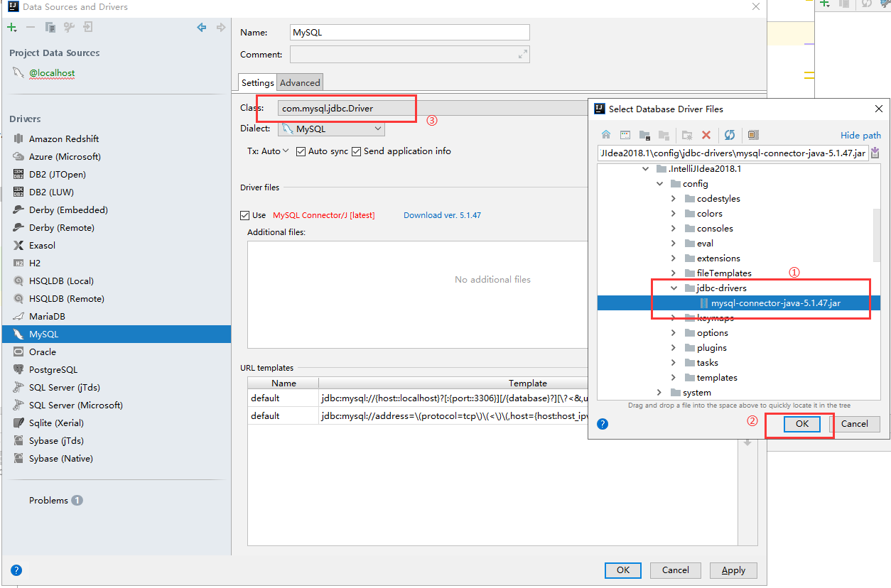Viewport: 891px width, 588px height.
Task: Expand the options folder
Action: pyautogui.click(x=674, y=333)
